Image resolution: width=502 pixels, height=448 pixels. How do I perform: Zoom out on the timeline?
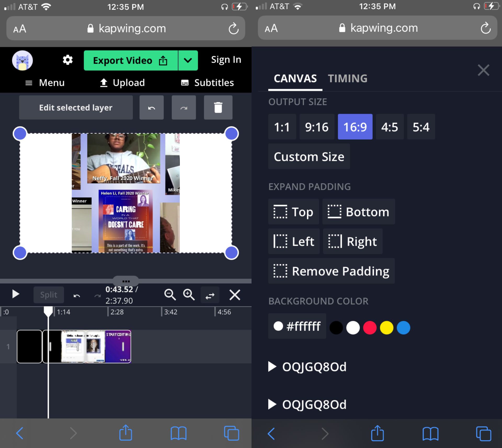170,295
